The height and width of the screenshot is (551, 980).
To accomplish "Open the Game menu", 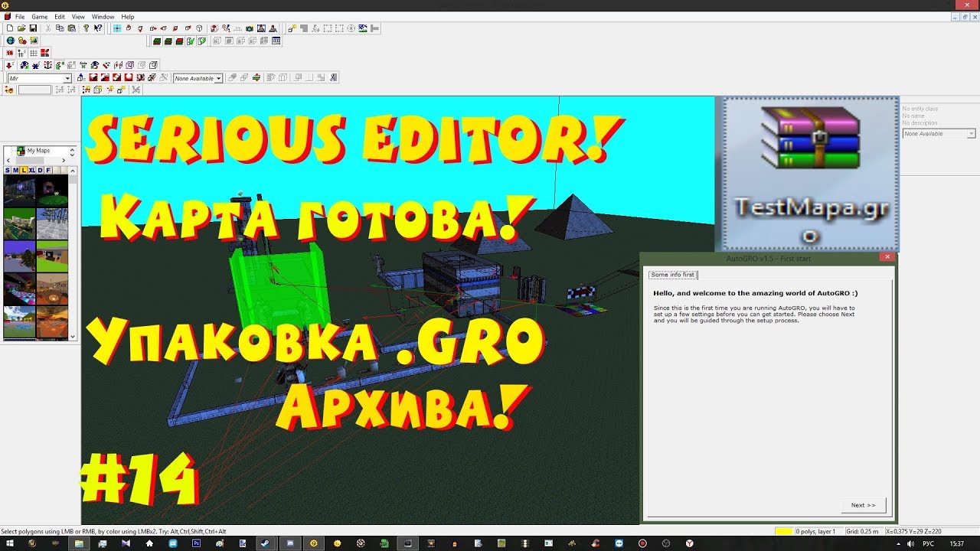I will tap(39, 16).
